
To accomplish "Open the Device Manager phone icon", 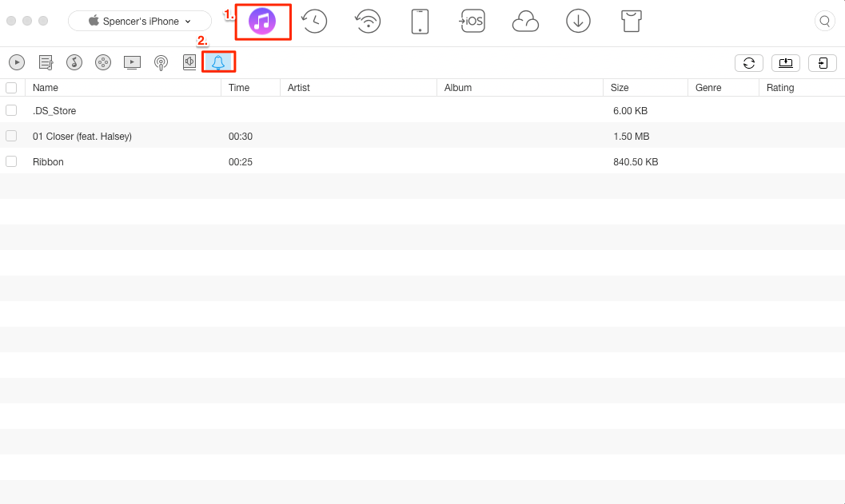I will point(420,22).
